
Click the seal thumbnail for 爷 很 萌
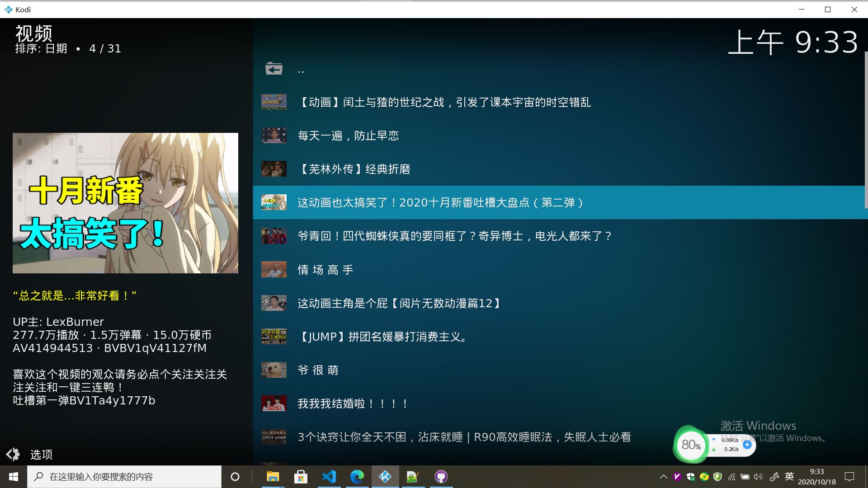[274, 370]
